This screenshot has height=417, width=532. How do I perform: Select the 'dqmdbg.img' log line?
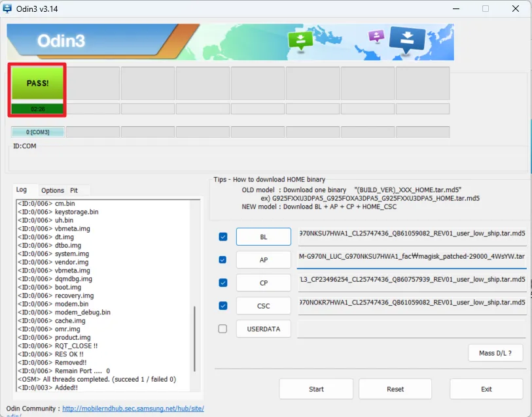coord(54,278)
